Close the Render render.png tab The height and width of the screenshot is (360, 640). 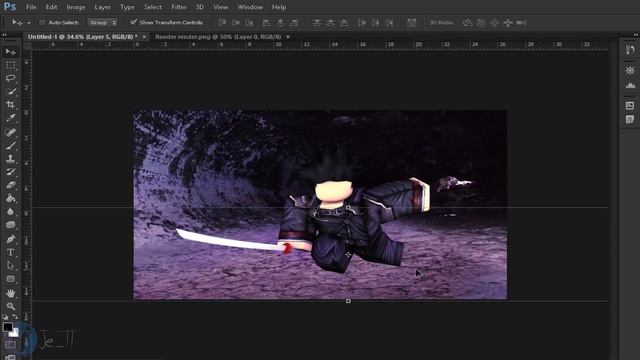(x=288, y=37)
